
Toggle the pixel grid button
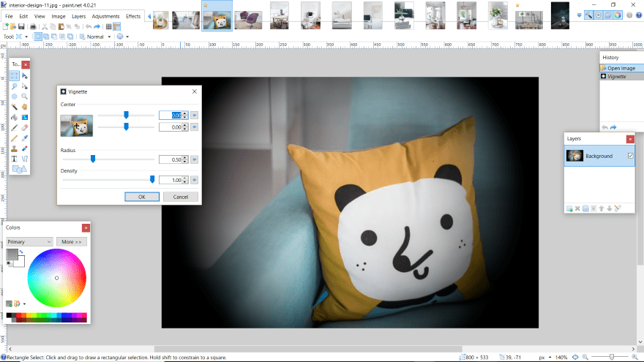click(108, 26)
